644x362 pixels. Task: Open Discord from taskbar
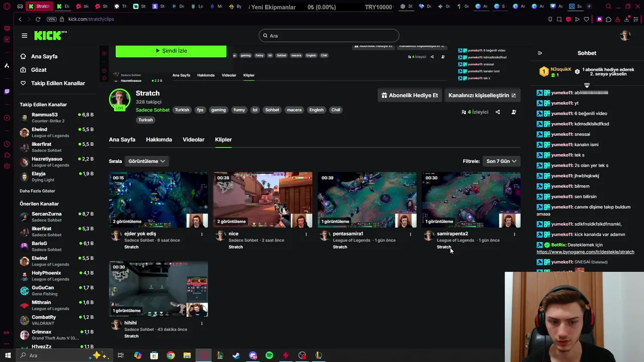(x=253, y=355)
